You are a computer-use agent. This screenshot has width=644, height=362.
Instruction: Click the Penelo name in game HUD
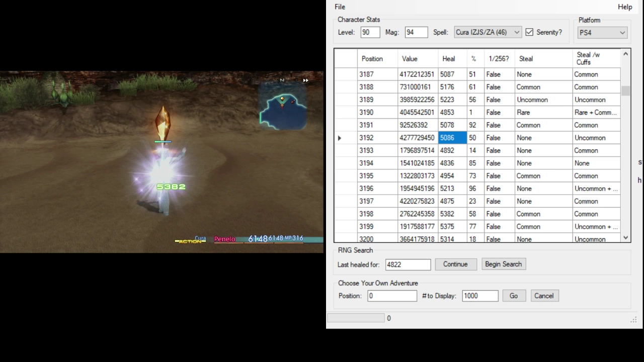(x=224, y=239)
